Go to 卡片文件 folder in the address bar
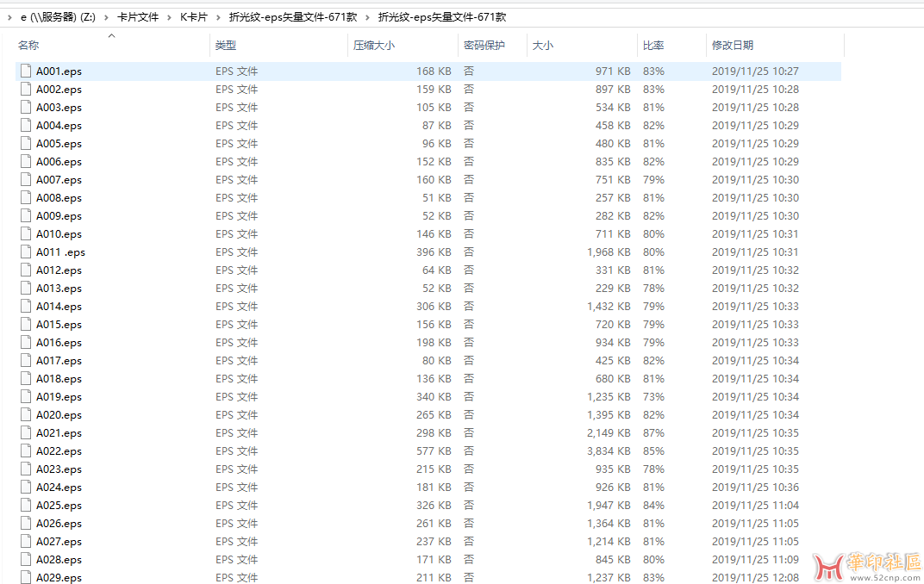The width and height of the screenshot is (924, 584). (138, 17)
